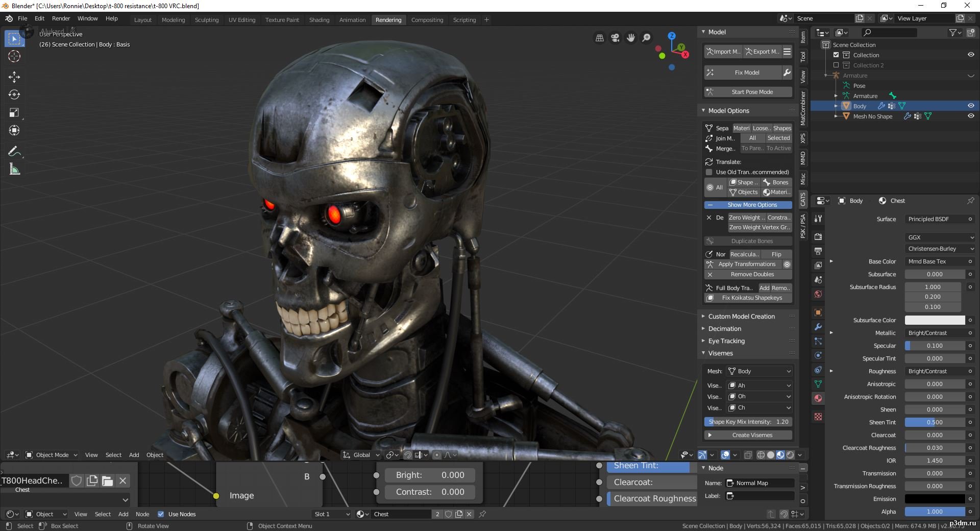Viewport: 980px width, 531px height.
Task: Expand the Custom Model Creation panel
Action: point(748,317)
